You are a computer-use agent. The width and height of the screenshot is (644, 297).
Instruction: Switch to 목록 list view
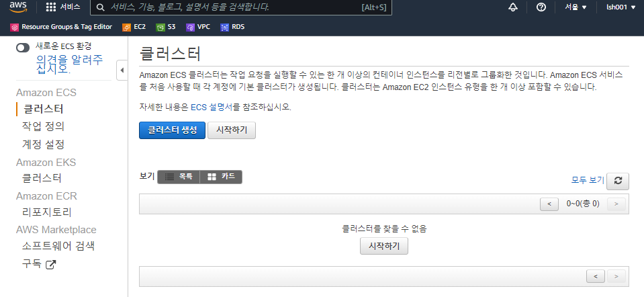point(179,177)
